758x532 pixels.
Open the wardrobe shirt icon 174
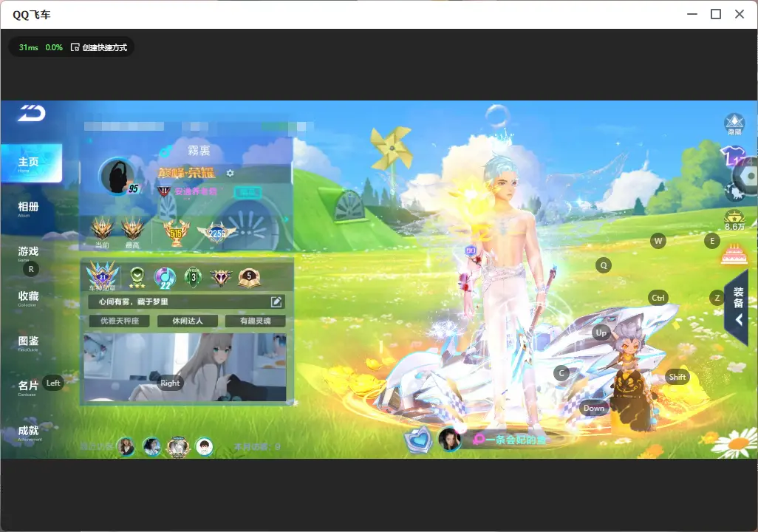[732, 157]
